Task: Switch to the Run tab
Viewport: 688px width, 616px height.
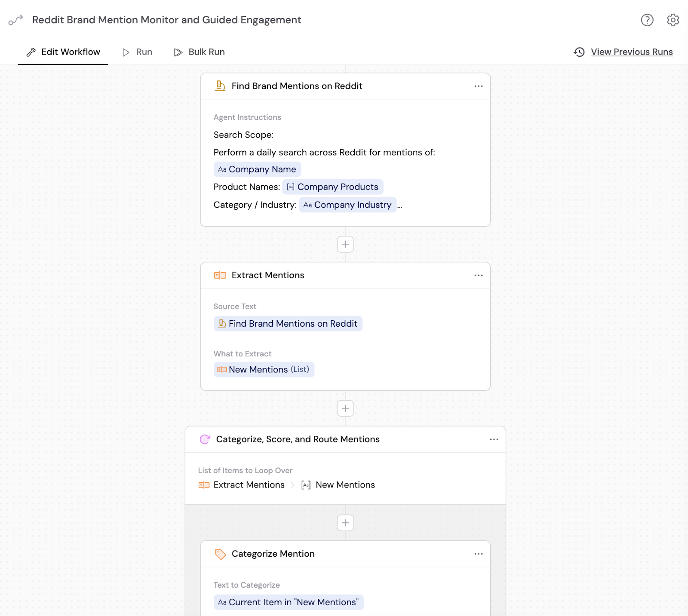Action: (x=138, y=52)
